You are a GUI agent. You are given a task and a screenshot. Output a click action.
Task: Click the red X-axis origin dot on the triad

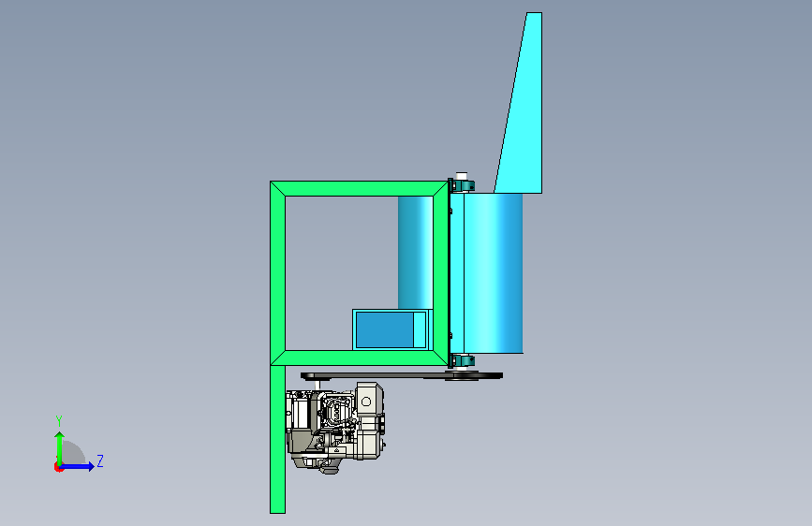coord(58,467)
